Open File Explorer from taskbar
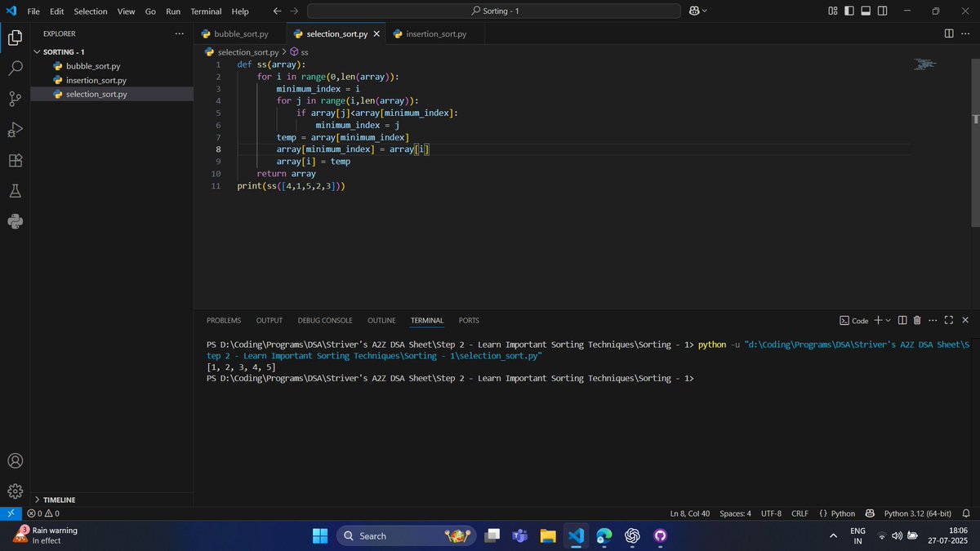Screen dimensions: 980x551 pos(547,535)
